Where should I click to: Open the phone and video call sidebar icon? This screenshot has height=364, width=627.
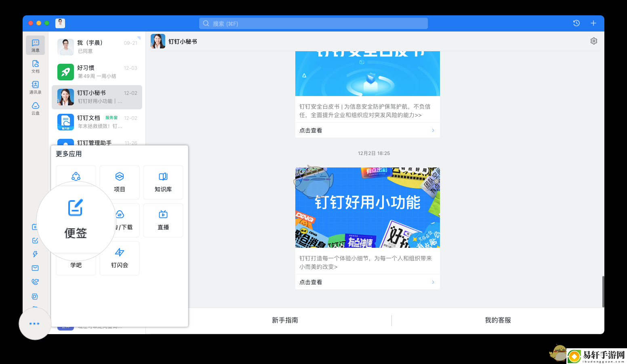pos(35,282)
